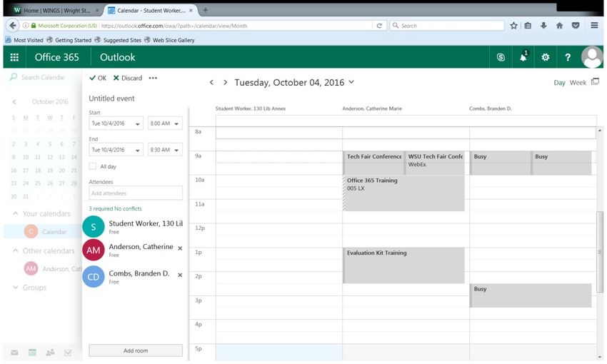Click the Search Calendar field
The width and height of the screenshot is (607, 364).
click(x=43, y=77)
